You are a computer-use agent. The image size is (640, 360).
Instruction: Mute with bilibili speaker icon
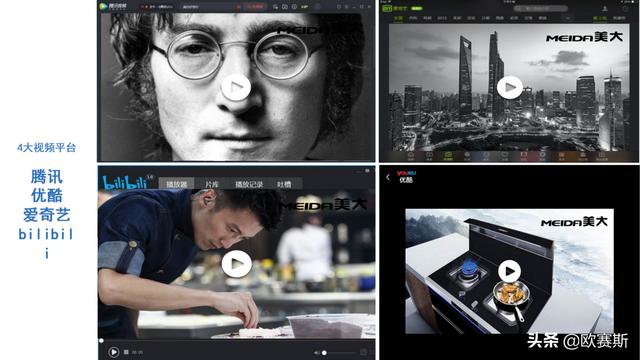click(x=317, y=353)
